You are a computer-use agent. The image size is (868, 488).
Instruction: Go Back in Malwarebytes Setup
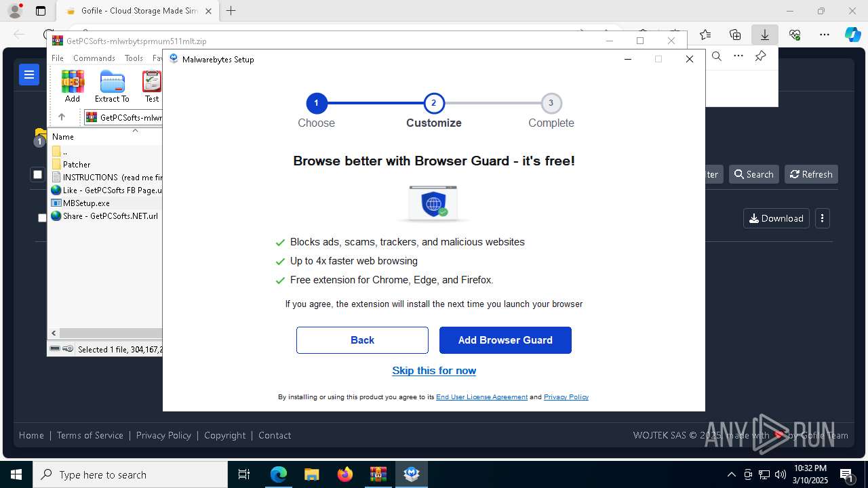[x=362, y=340]
